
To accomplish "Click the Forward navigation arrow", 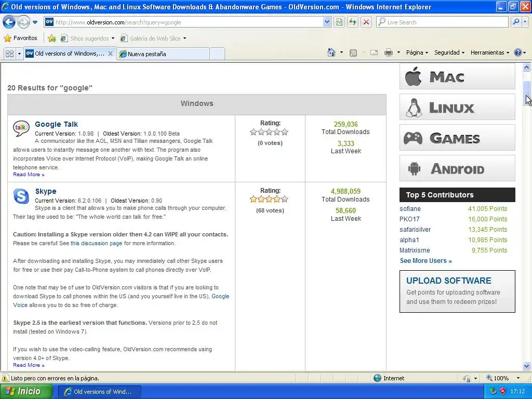I will pos(23,22).
